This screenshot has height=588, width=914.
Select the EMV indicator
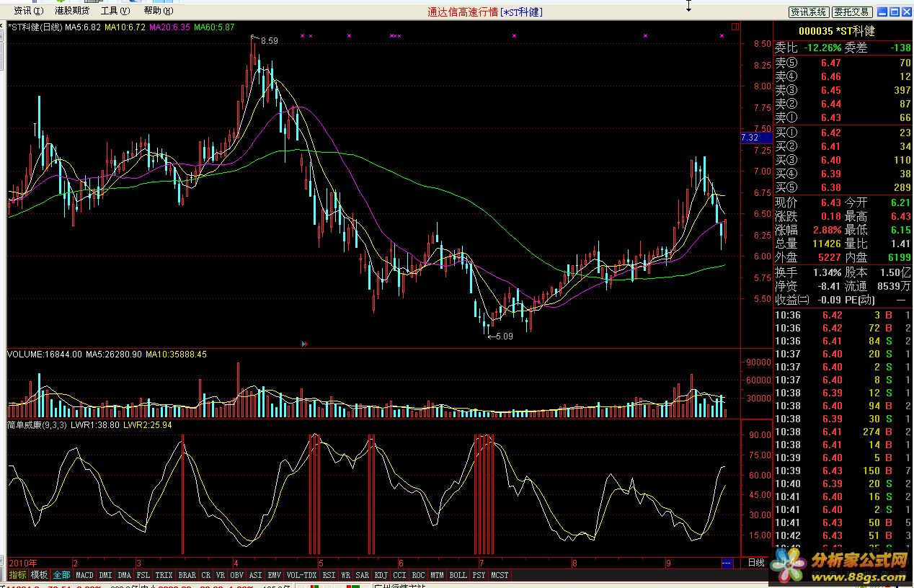[x=275, y=575]
